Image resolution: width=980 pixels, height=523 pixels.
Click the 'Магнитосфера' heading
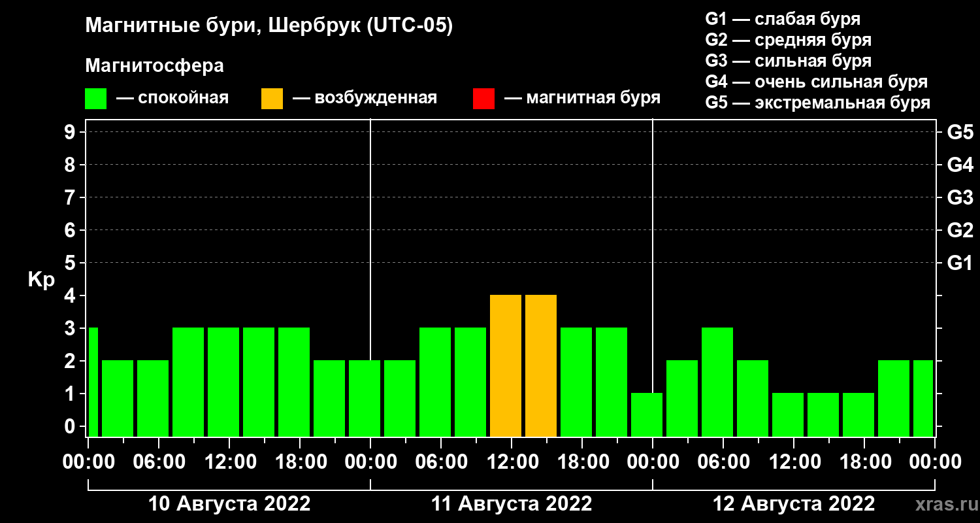[154, 66]
